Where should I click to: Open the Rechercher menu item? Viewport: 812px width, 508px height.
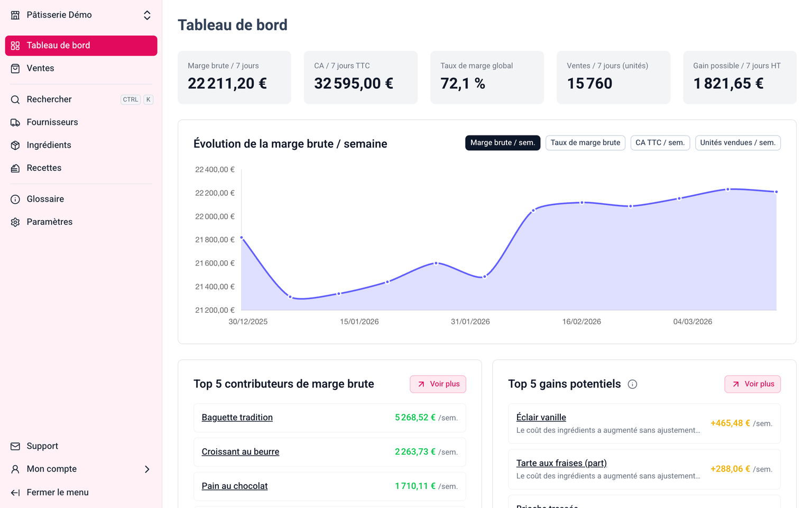(x=49, y=99)
